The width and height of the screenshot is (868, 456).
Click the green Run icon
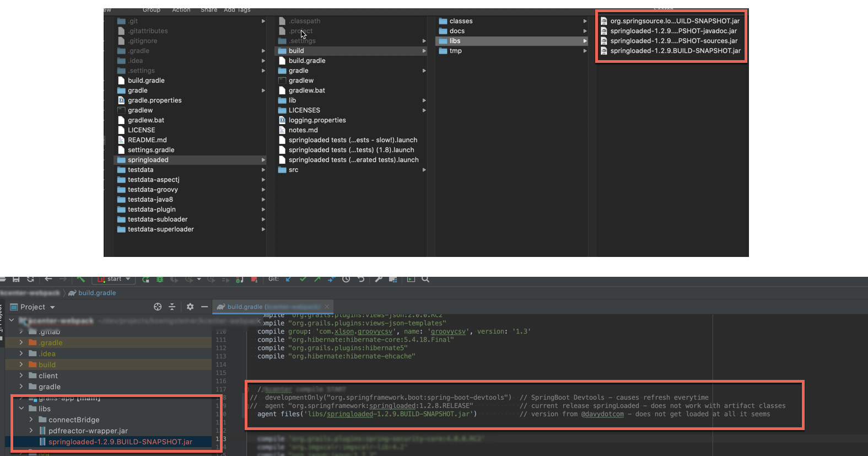[145, 280]
